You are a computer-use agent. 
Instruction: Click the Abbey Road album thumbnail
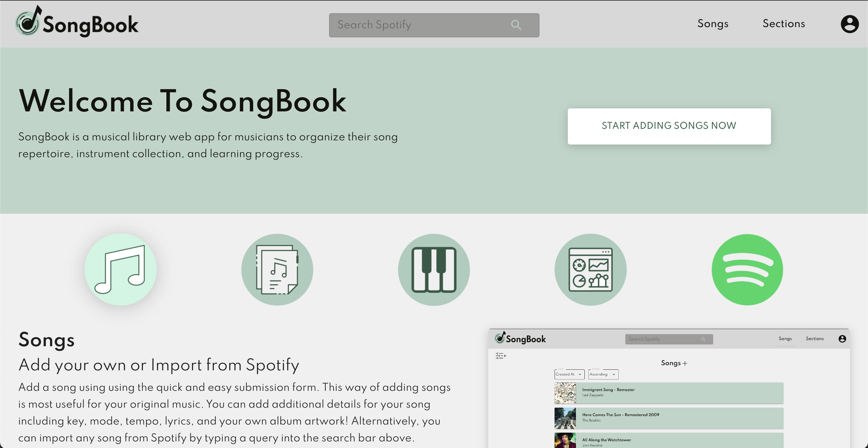[565, 418]
